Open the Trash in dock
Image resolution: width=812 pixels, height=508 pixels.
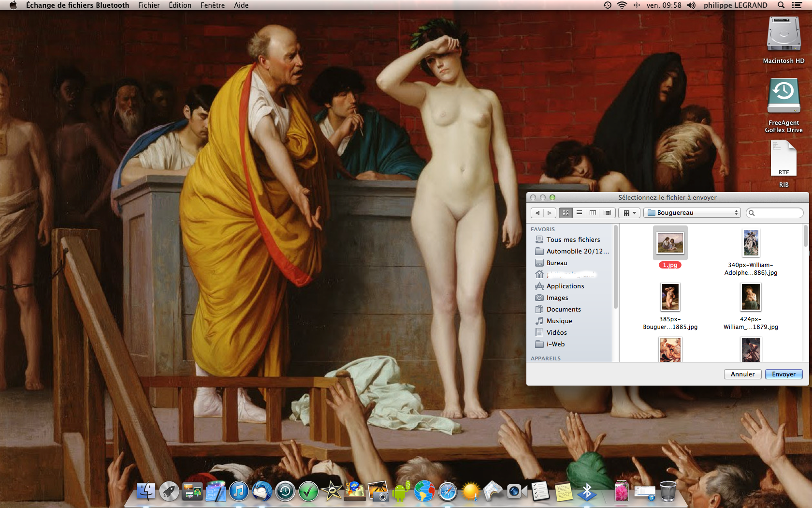click(x=668, y=492)
